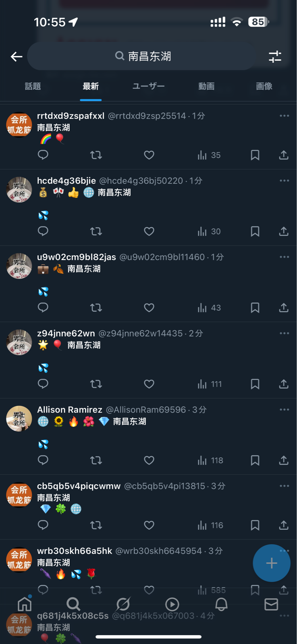The height and width of the screenshot is (644, 297).
Task: Expand three-dot menu on rrtdxd9zspafxxl post
Action: point(284,116)
